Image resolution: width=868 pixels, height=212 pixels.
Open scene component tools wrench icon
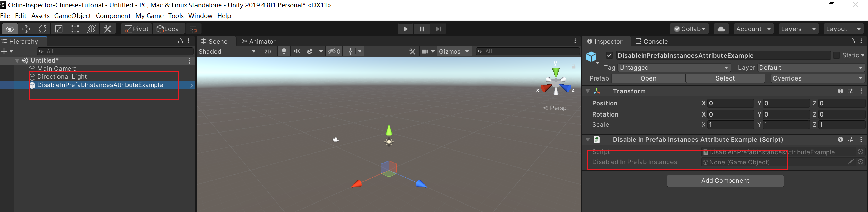pyautogui.click(x=412, y=51)
